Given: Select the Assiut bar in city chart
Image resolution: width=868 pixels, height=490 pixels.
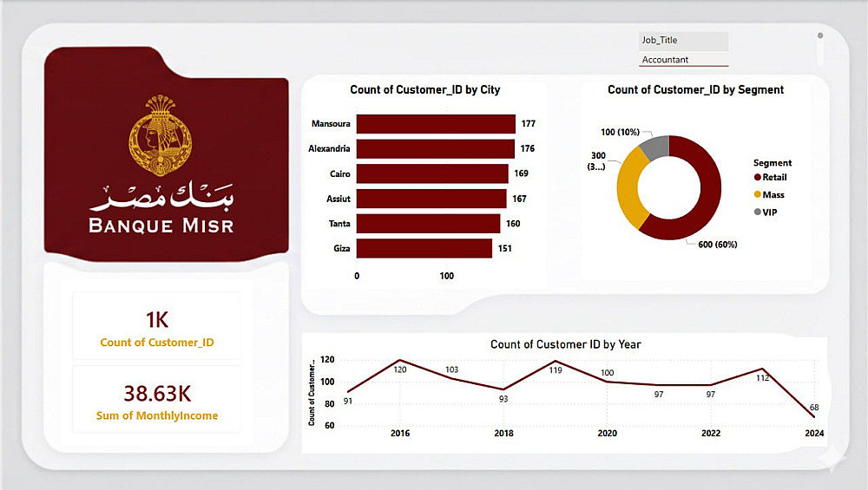Looking at the screenshot, I should [431, 199].
